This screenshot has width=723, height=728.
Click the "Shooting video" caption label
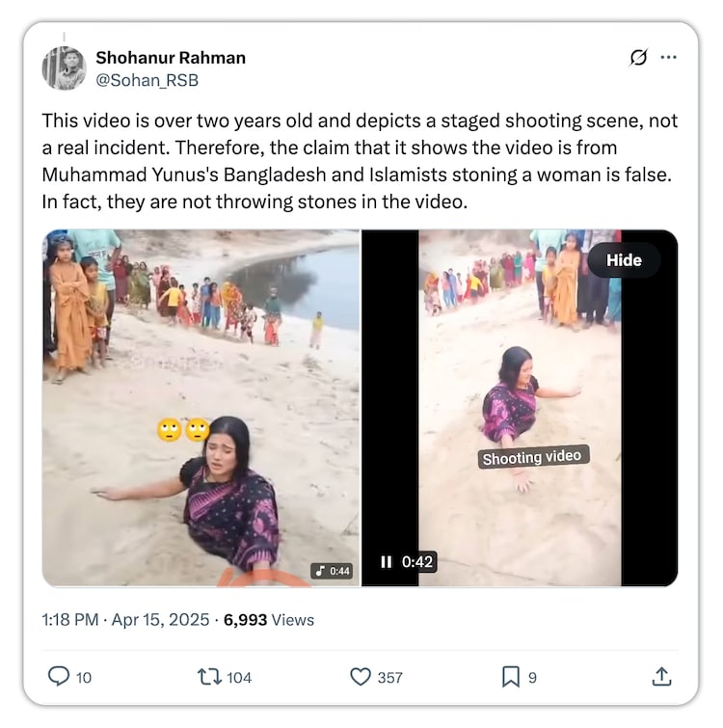[x=532, y=458]
